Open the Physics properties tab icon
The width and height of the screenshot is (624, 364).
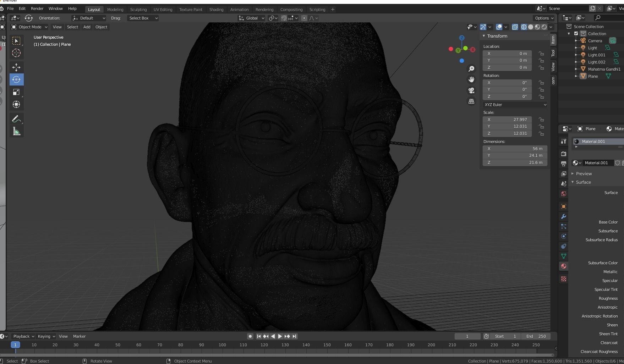coord(563,236)
